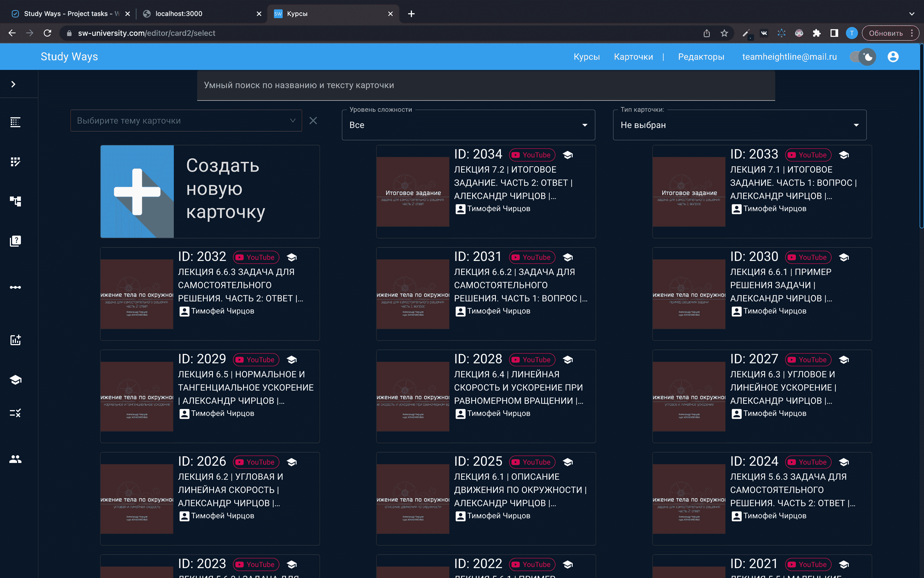Image resolution: width=924 pixels, height=578 pixels.
Task: Click the graduation cap icon on card 2024
Action: (x=844, y=462)
